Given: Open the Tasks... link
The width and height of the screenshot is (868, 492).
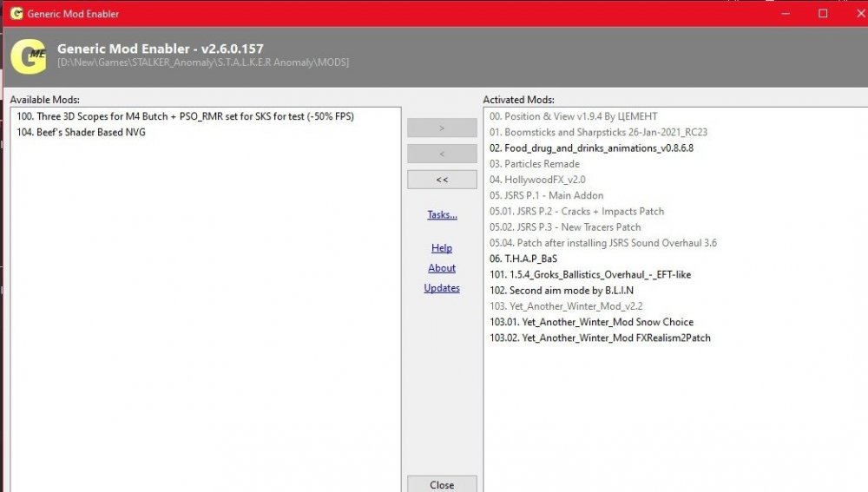Looking at the screenshot, I should pos(442,214).
